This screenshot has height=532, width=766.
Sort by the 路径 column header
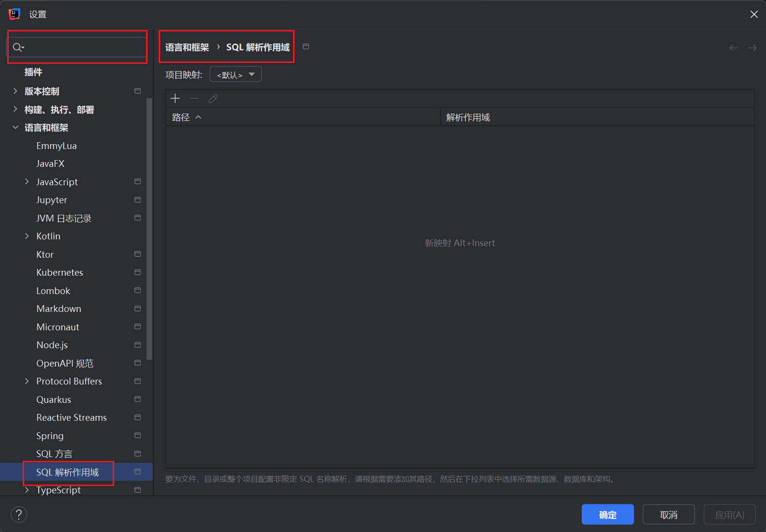[x=303, y=117]
